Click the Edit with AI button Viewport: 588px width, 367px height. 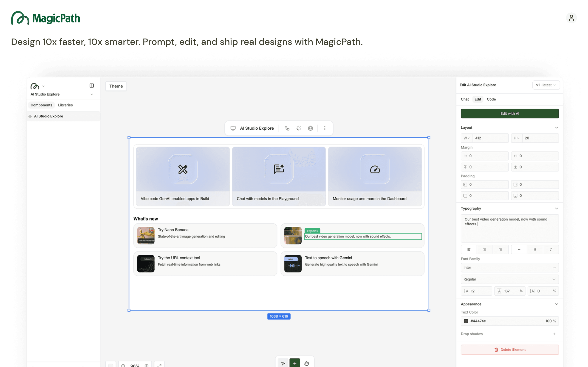509,114
